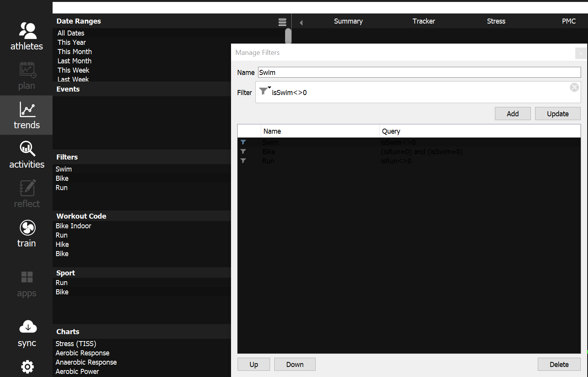The height and width of the screenshot is (377, 588).
Task: Open the apps section
Action: (26, 283)
